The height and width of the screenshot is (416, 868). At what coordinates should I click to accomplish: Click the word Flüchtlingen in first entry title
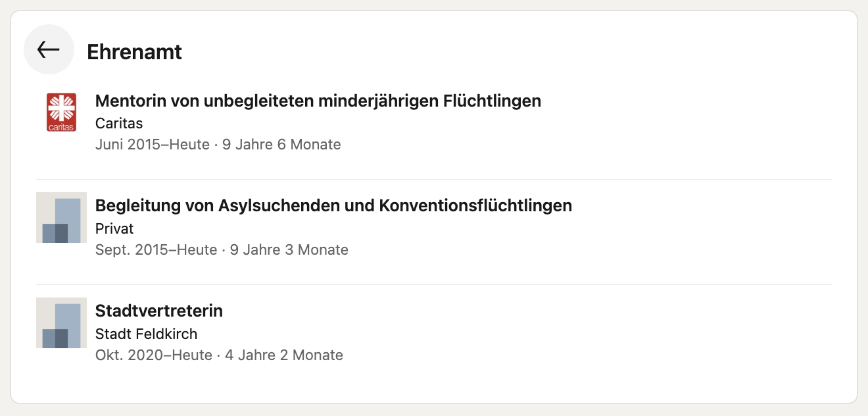pos(493,101)
